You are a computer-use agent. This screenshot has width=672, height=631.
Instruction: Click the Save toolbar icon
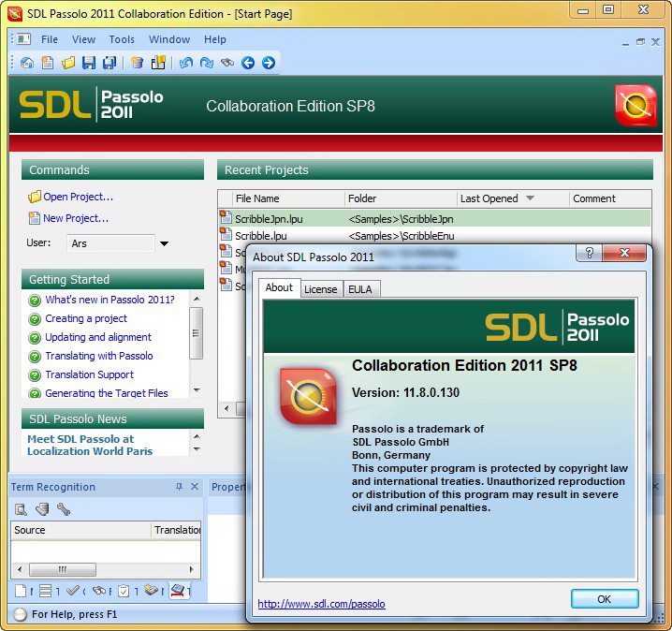pyautogui.click(x=89, y=63)
